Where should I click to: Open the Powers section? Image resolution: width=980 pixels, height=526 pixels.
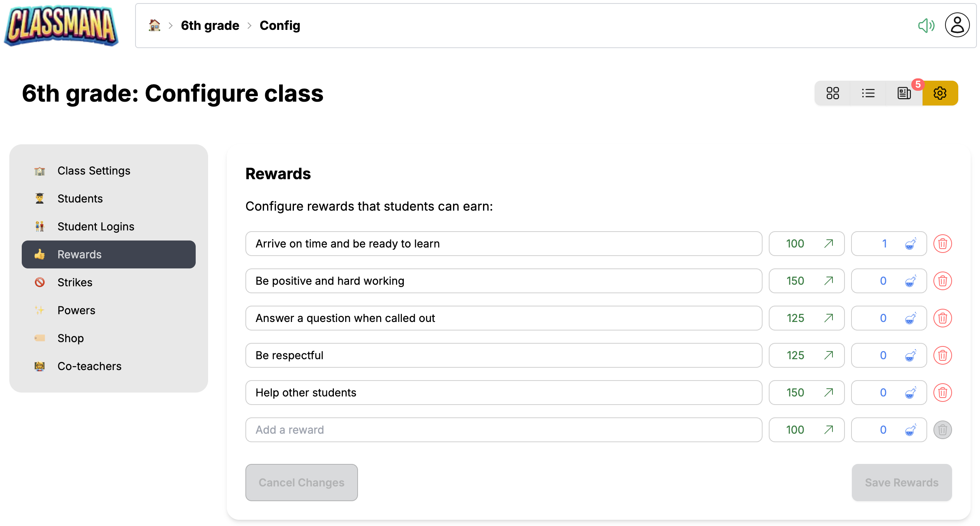click(76, 310)
